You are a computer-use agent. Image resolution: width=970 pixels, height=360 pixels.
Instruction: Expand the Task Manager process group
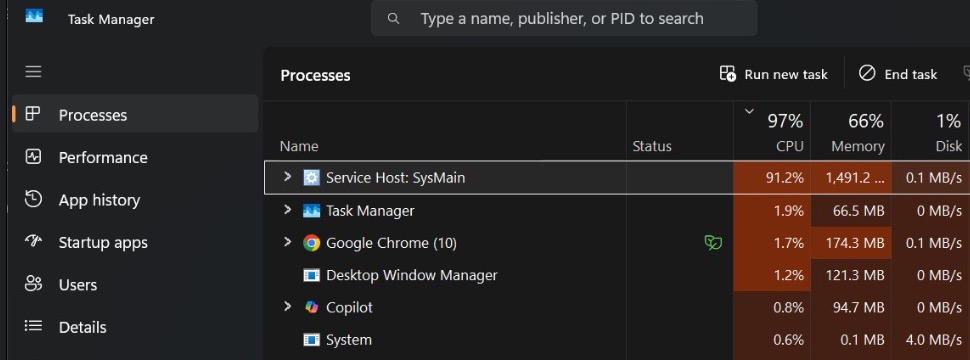tap(287, 210)
